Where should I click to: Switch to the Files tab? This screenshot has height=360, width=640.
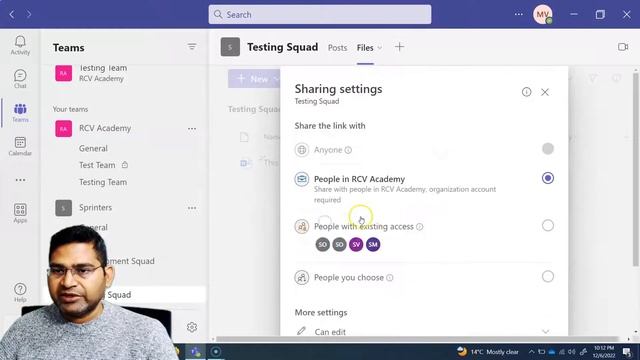coord(365,48)
